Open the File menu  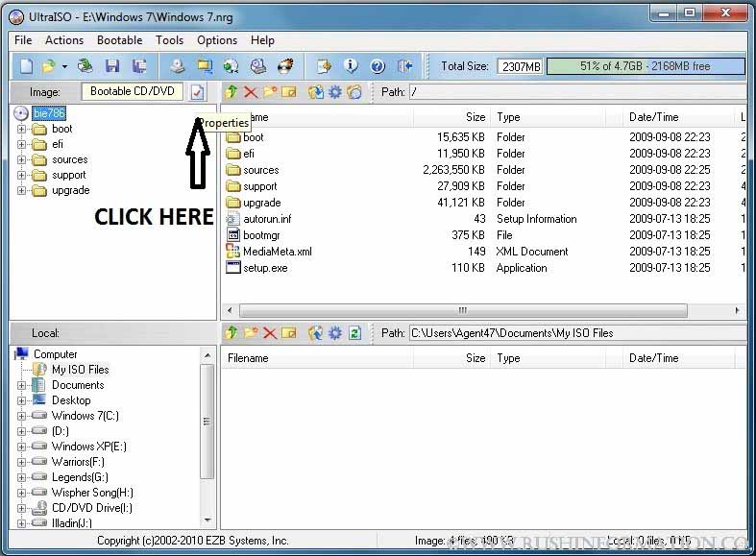click(23, 40)
